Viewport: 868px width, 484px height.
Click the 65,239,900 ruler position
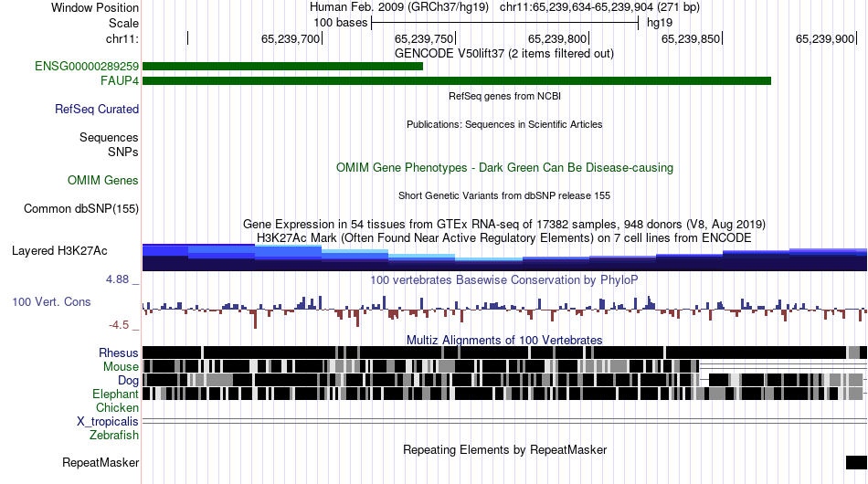pos(825,38)
